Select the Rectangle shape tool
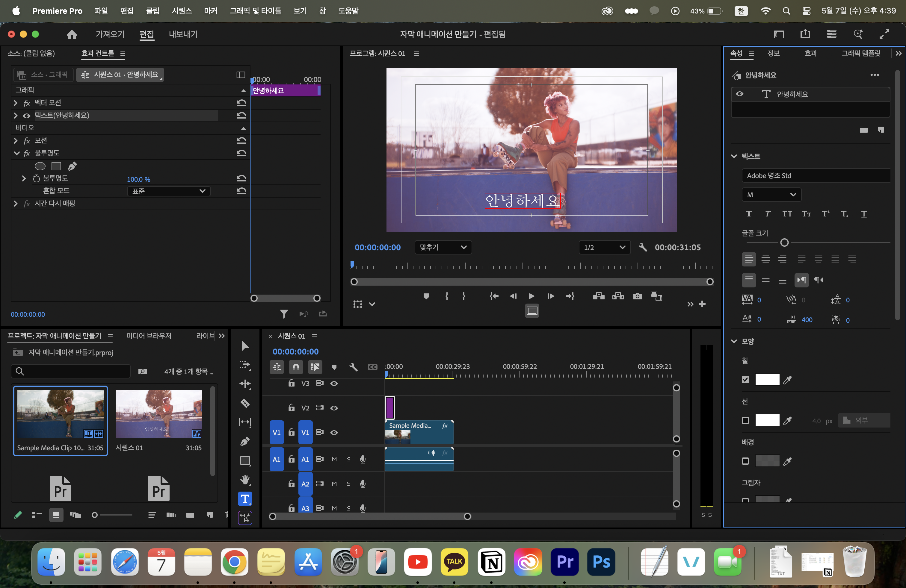The width and height of the screenshot is (906, 588). click(x=245, y=460)
